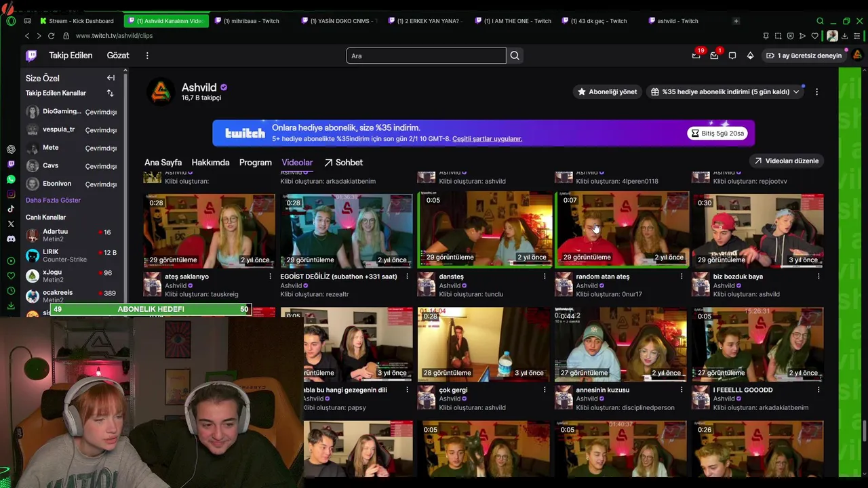Open Twitch in Opera sidebar

11,164
